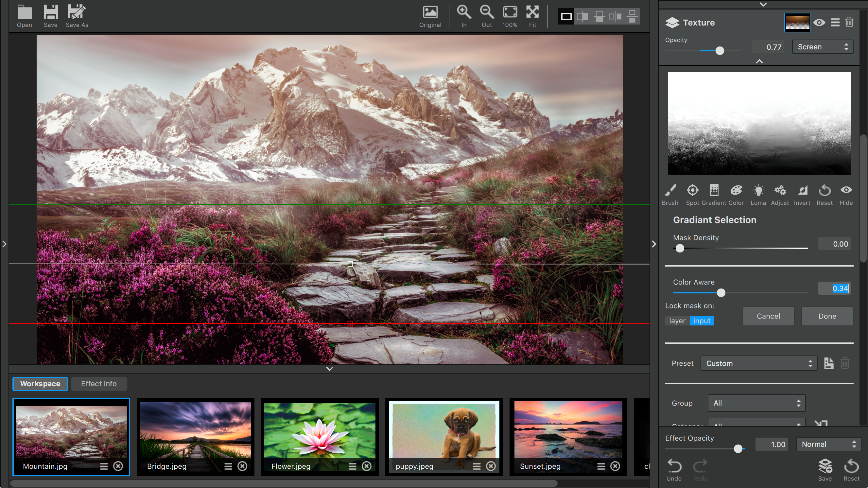
Task: Select the Color mask tool
Action: 736,195
